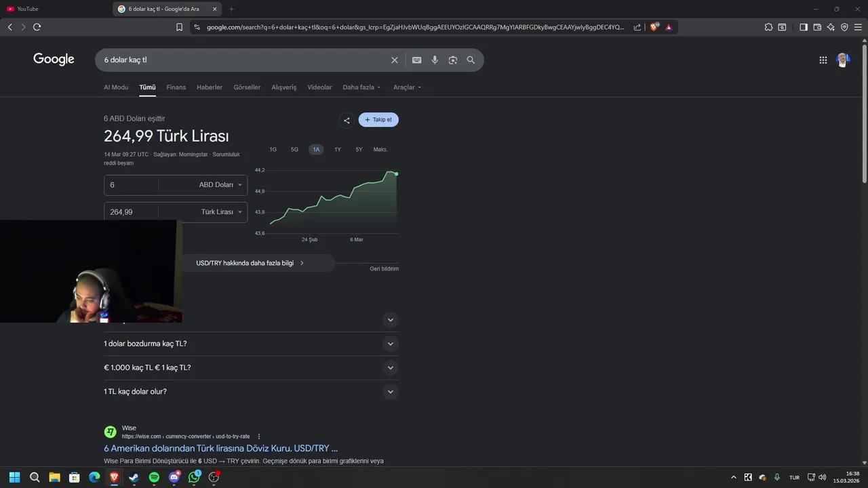Click the Takip et follow button
Image resolution: width=868 pixels, height=488 pixels.
point(378,120)
